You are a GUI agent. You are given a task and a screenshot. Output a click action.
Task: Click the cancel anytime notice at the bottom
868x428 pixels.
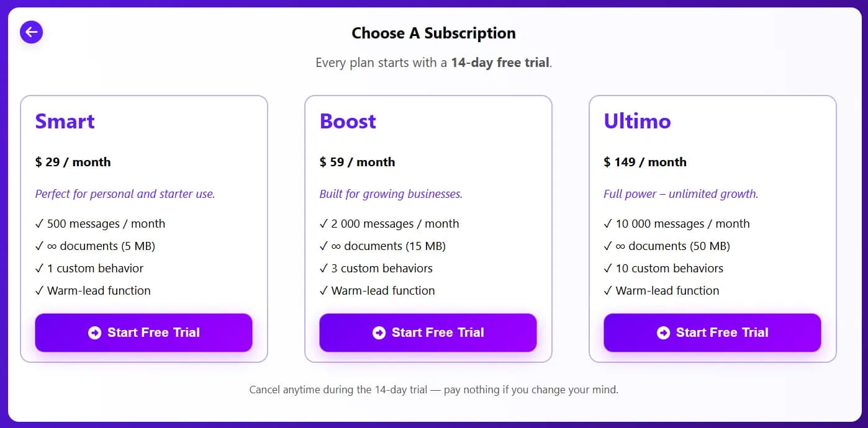[x=433, y=390]
